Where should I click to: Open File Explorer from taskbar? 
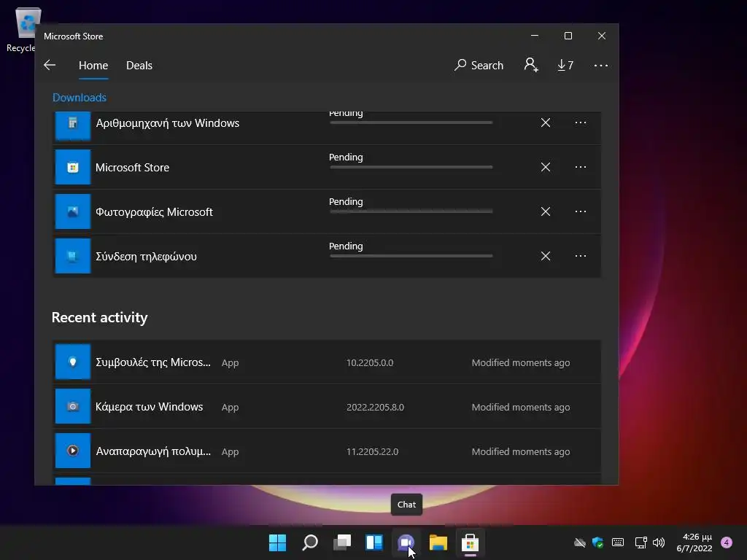[x=438, y=542]
